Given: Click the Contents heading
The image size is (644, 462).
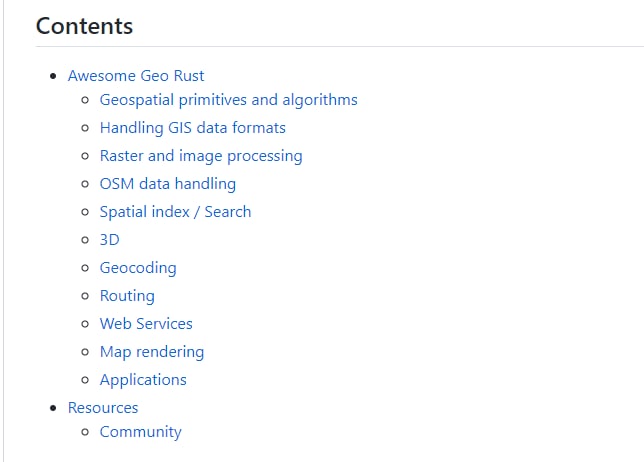Looking at the screenshot, I should coord(84,26).
